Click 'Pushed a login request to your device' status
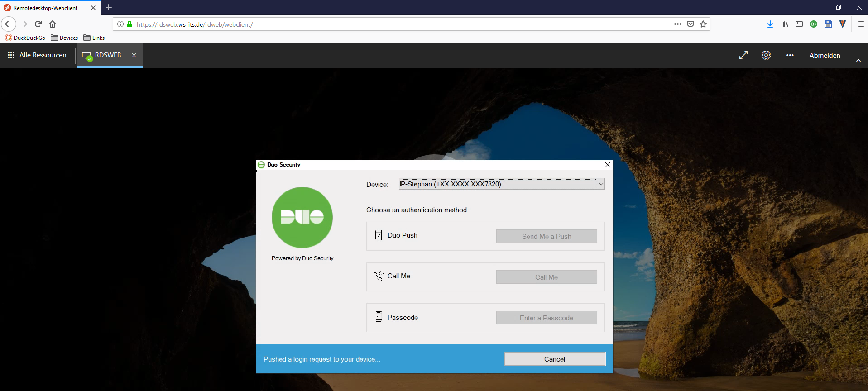Screen dimensions: 868x391 click(322, 359)
